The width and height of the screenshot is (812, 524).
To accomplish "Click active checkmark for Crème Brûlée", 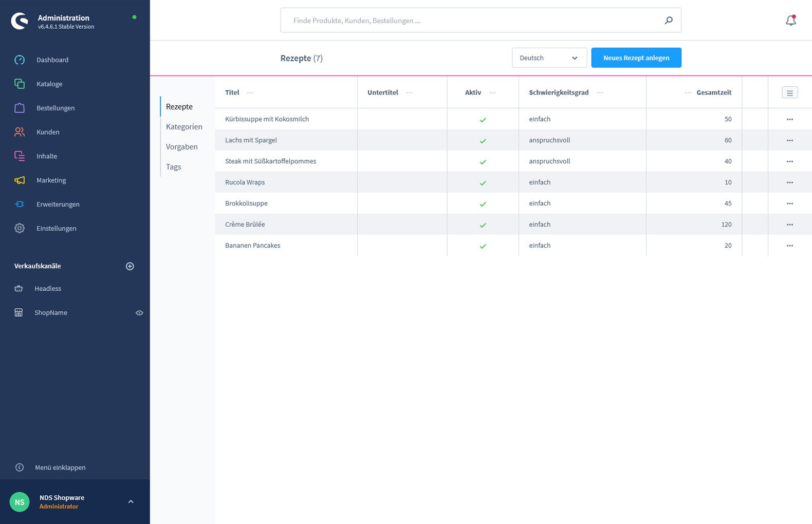I will [x=483, y=225].
